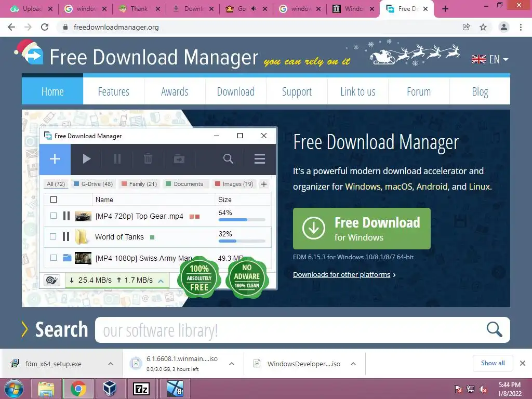This screenshot has height=399, width=532.
Task: Click the Windows 8 taskbar app icon
Action: pyautogui.click(x=175, y=389)
